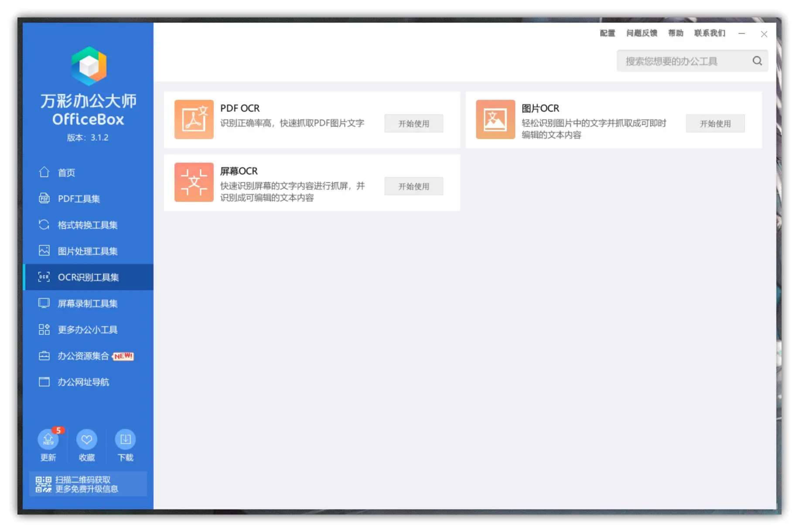The height and width of the screenshot is (532, 799).
Task: Start PDF OCR with 开始使用 button
Action: pos(413,123)
